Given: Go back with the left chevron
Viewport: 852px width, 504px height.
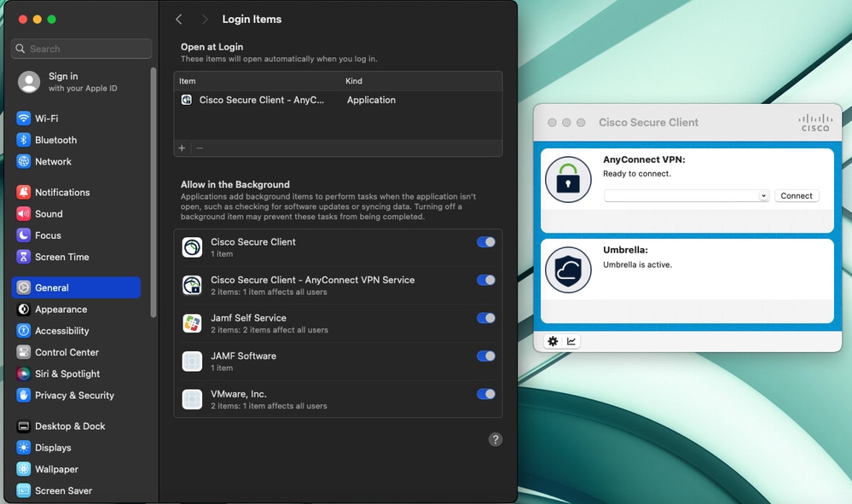Looking at the screenshot, I should [179, 19].
